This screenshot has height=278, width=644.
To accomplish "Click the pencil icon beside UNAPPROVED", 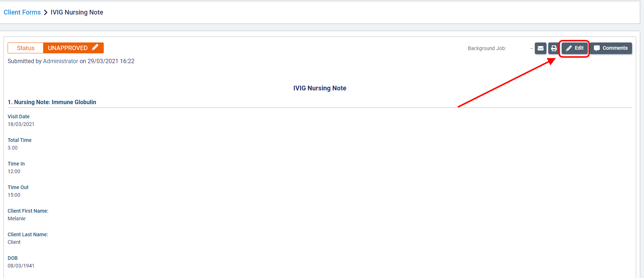I will (x=95, y=48).
